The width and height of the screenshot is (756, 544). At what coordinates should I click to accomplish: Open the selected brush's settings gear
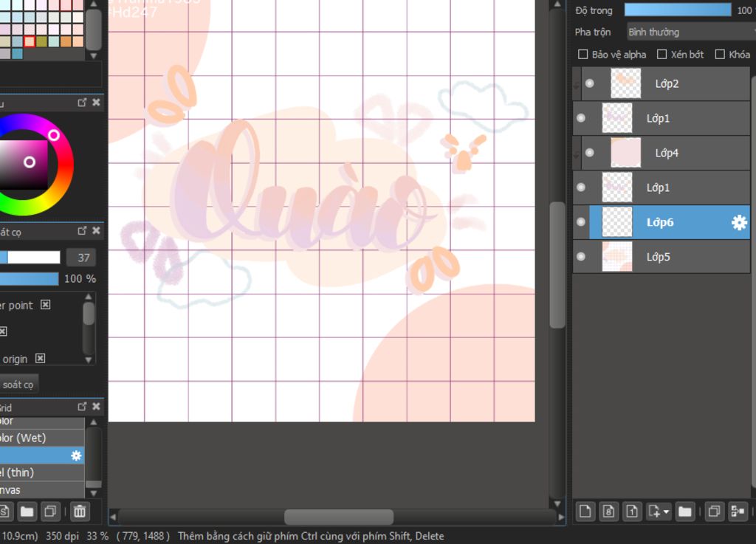click(76, 455)
